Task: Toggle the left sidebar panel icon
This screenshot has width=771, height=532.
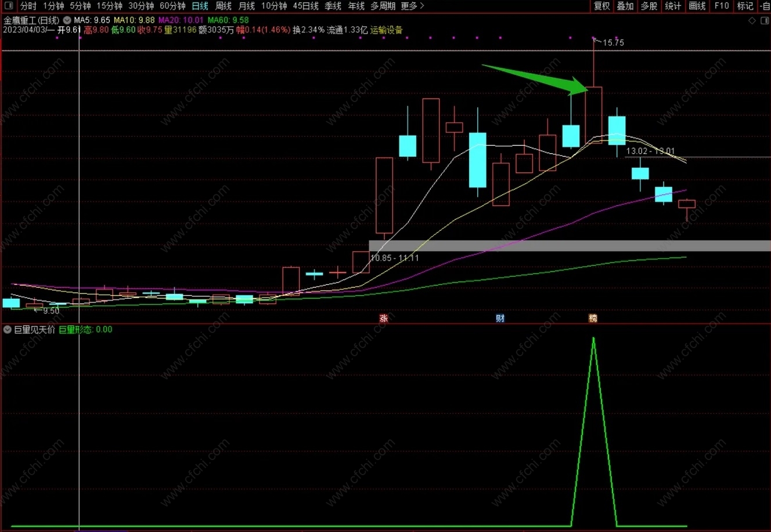Action: coord(8,6)
